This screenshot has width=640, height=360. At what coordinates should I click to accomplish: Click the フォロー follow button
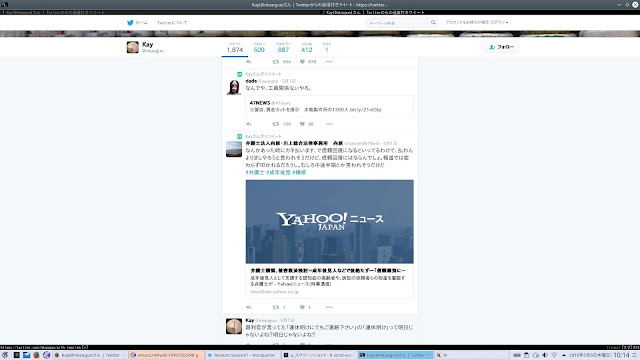(502, 47)
